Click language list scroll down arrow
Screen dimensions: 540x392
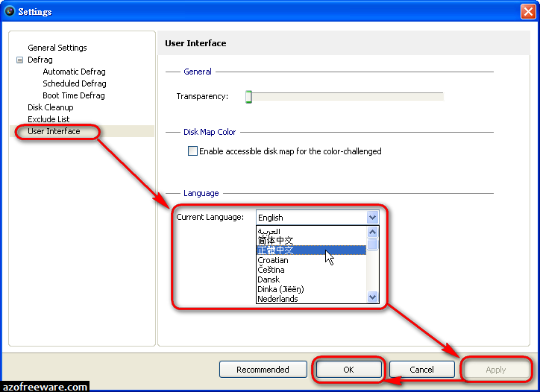coord(372,297)
